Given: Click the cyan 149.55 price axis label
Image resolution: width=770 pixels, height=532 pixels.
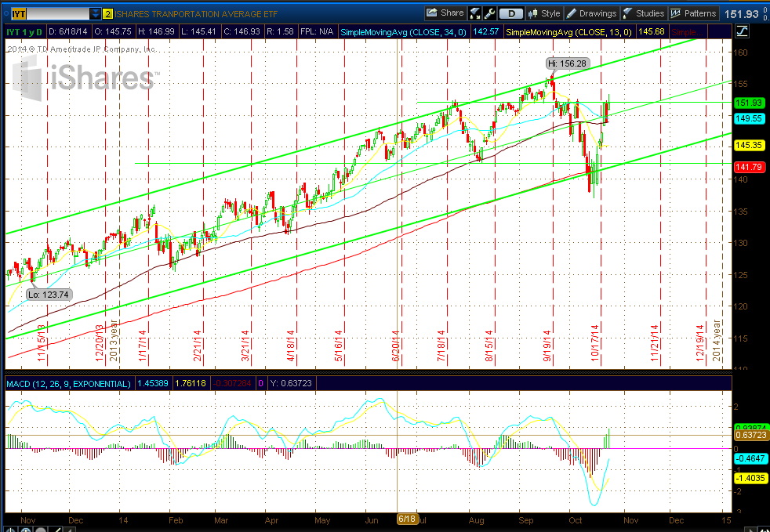Looking at the screenshot, I should (x=749, y=118).
